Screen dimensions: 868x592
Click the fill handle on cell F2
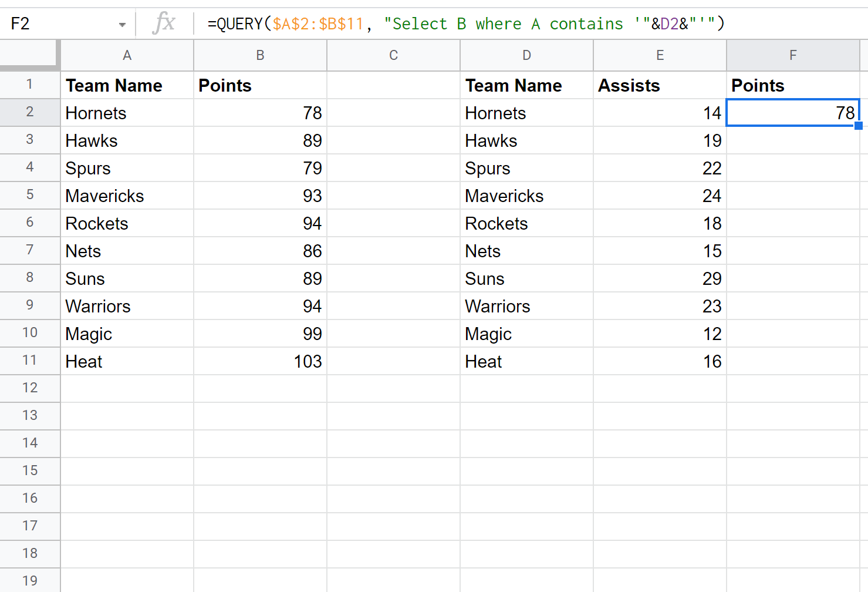pyautogui.click(x=859, y=126)
